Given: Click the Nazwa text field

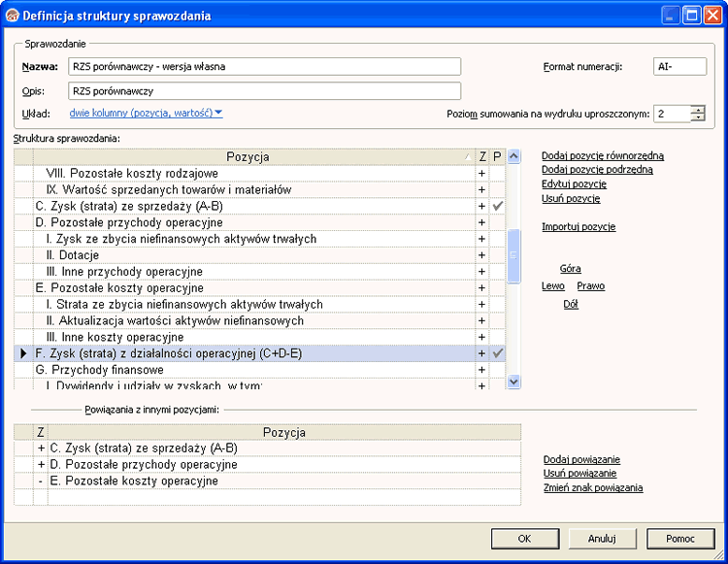Looking at the screenshot, I should tap(264, 67).
